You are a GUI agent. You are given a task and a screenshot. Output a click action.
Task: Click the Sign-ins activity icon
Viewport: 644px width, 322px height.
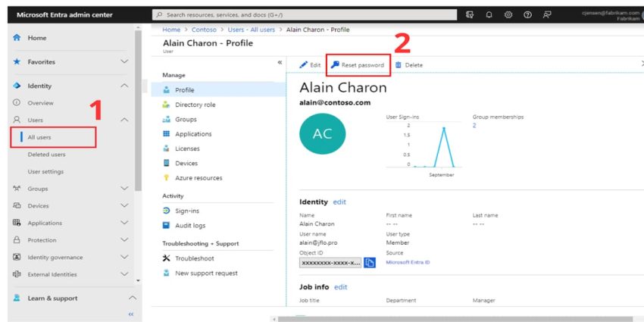[x=167, y=211]
